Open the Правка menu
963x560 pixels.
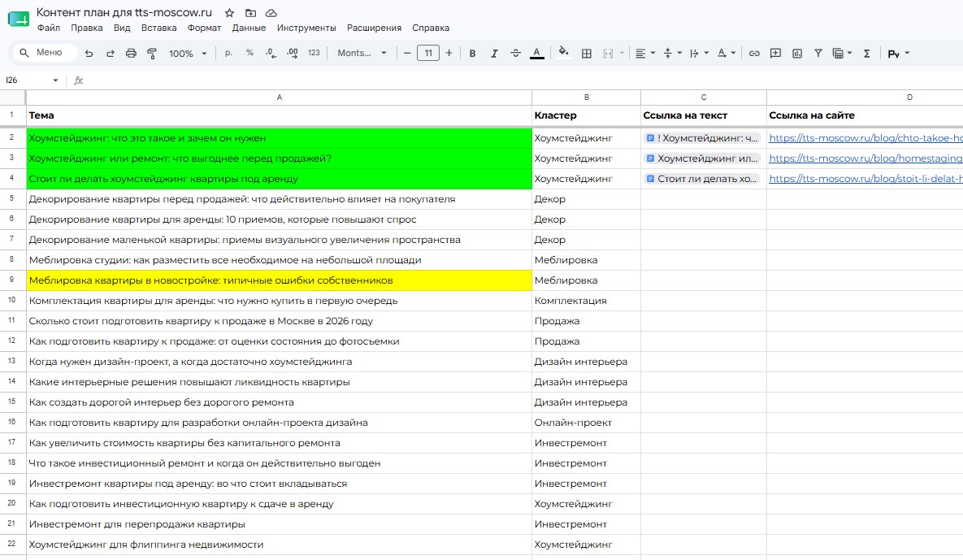pyautogui.click(x=87, y=28)
